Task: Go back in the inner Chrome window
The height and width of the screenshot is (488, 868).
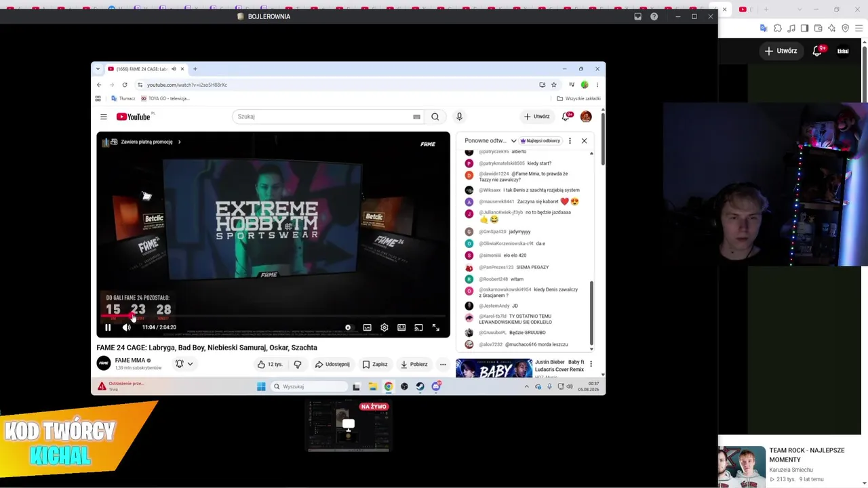Action: [x=99, y=85]
